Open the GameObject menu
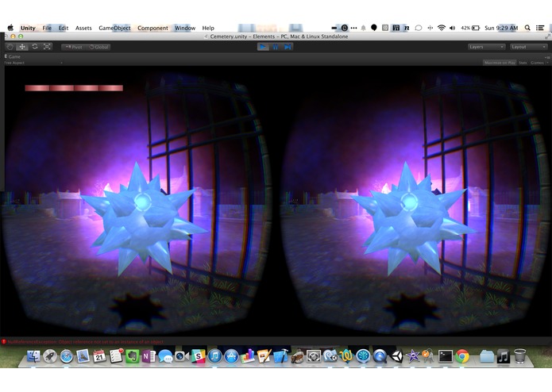The width and height of the screenshot is (552, 392). 114,28
